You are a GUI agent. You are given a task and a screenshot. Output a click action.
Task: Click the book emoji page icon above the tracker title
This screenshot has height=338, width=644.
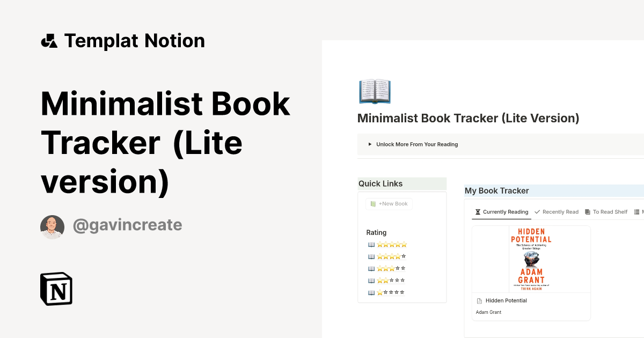coord(374,91)
